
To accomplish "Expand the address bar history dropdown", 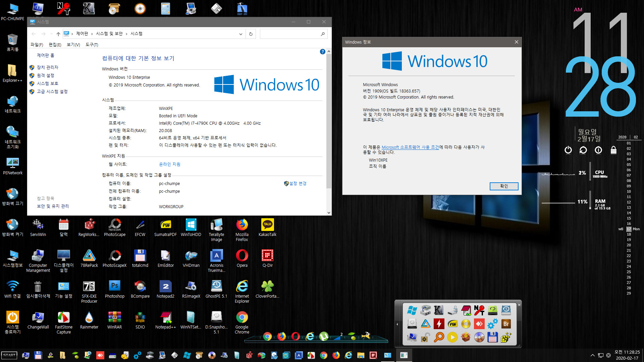I will click(240, 34).
